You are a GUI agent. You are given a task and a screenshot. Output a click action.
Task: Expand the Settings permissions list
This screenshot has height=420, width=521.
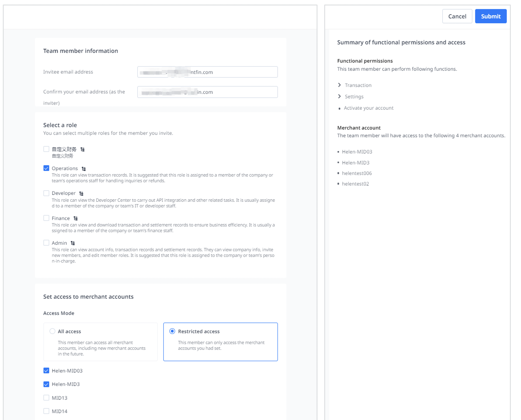340,96
